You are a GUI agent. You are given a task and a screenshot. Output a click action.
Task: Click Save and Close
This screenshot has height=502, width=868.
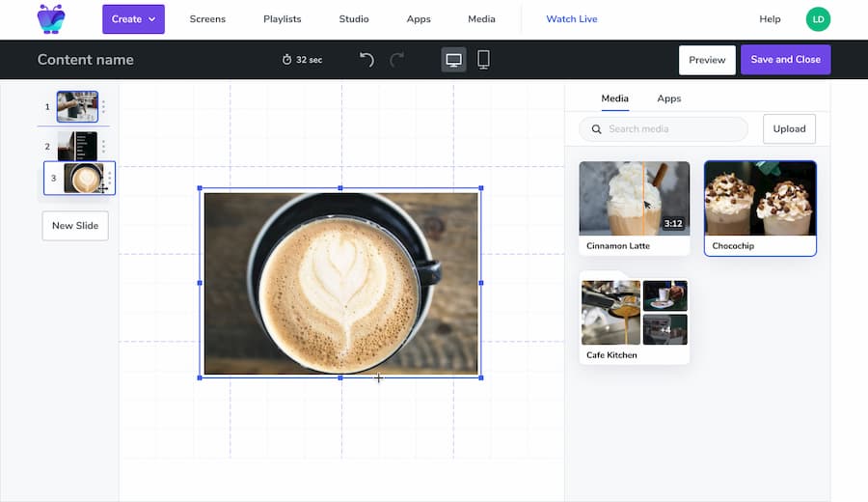pos(785,60)
